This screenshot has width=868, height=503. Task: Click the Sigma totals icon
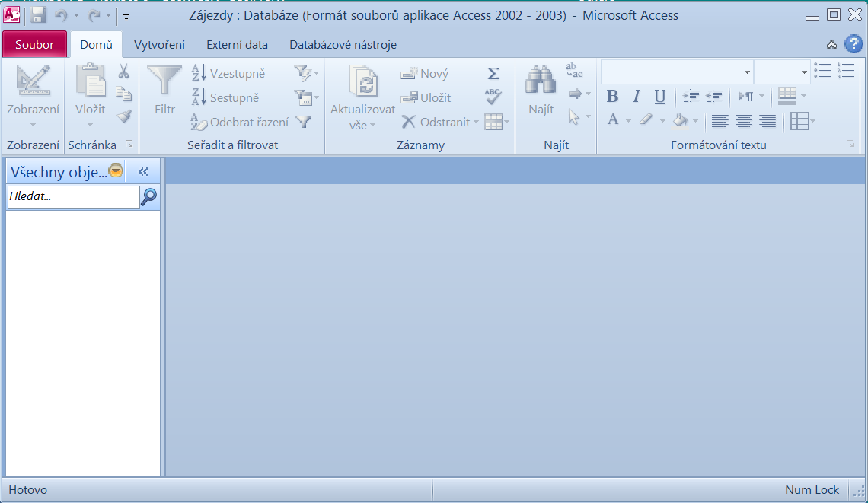click(493, 73)
